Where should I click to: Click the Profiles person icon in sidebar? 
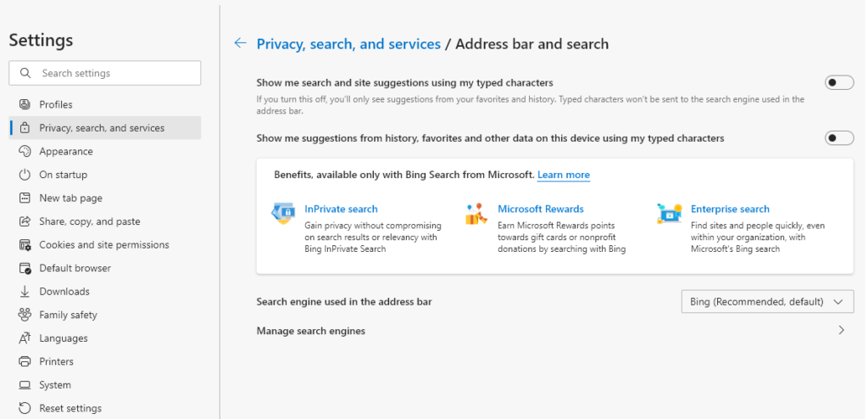coord(25,104)
